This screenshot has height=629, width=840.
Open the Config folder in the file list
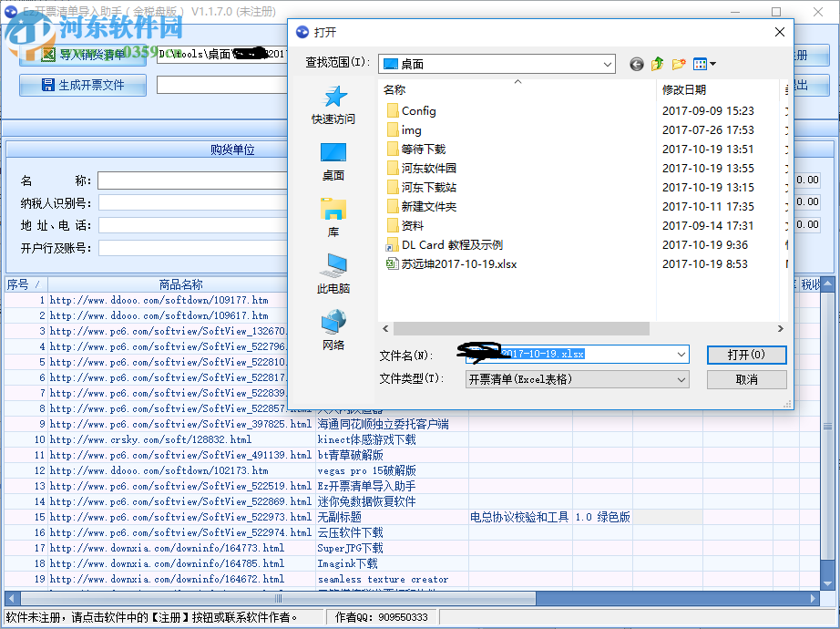[422, 109]
